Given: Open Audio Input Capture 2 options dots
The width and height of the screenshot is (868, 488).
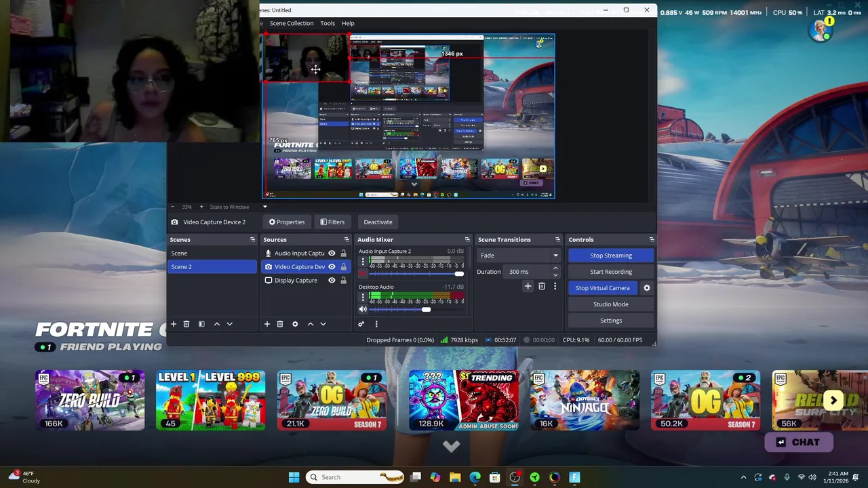Looking at the screenshot, I should 363,261.
